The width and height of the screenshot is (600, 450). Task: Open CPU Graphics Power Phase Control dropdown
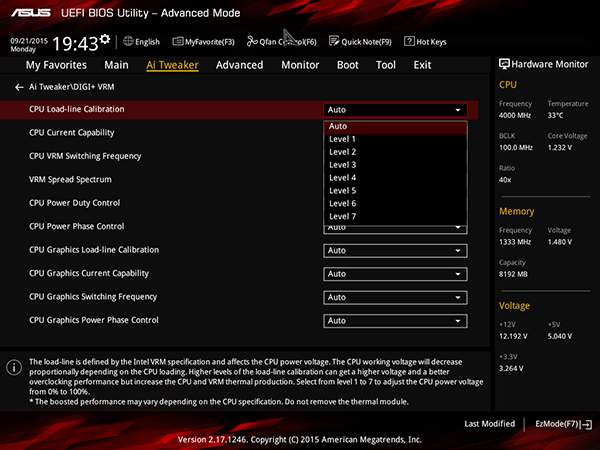tap(395, 321)
